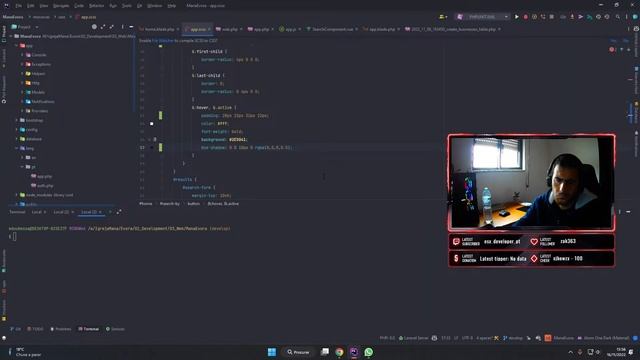This screenshot has height=360, width=640.
Task: Open Search Everywhere magnifier in the top toolbar
Action: [x=618, y=17]
